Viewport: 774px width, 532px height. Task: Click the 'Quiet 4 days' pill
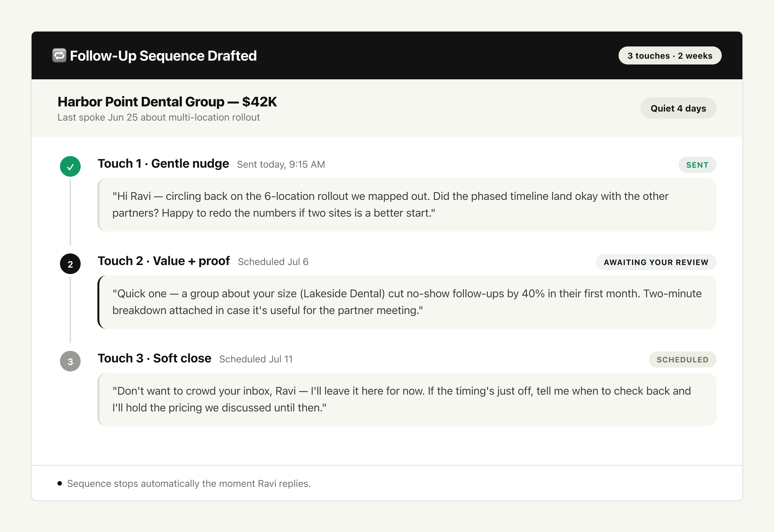point(678,108)
